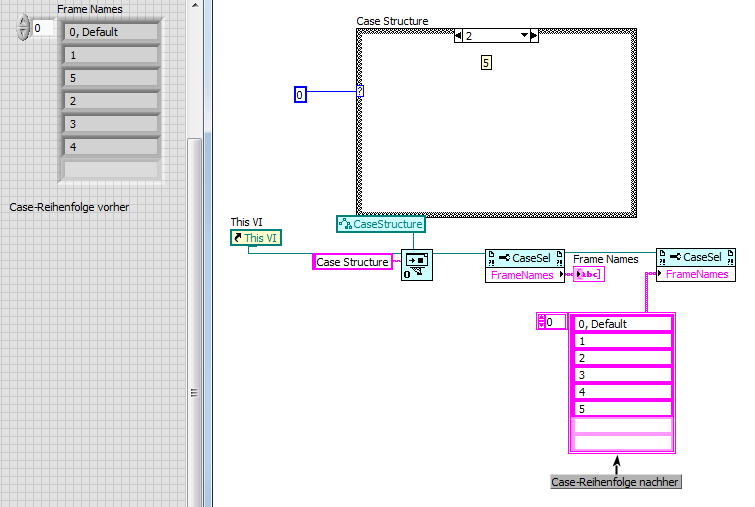Click the block diagram array constant index
Image resolution: width=755 pixels, height=507 pixels.
click(x=555, y=322)
